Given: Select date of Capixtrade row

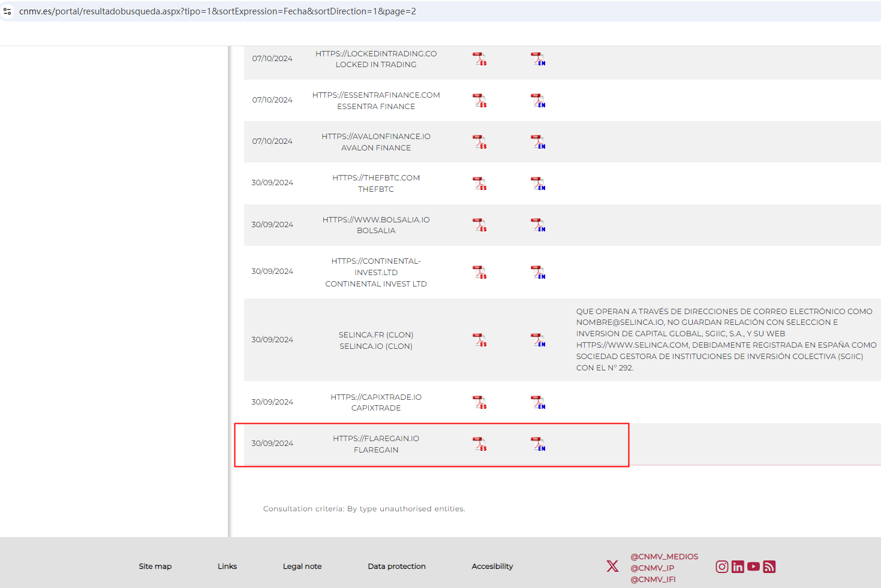Looking at the screenshot, I should point(272,402).
